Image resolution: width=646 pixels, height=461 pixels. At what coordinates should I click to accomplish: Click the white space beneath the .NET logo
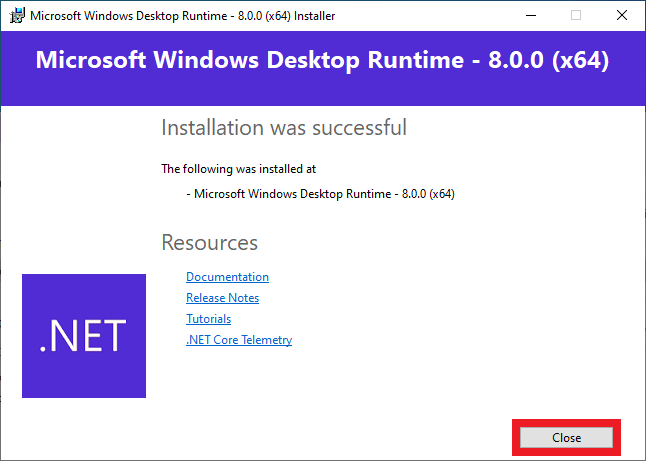[x=84, y=425]
